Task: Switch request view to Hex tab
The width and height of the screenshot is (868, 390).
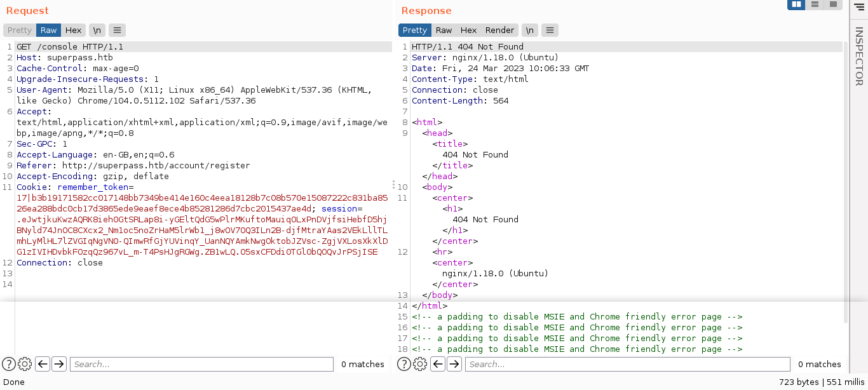Action: [73, 30]
